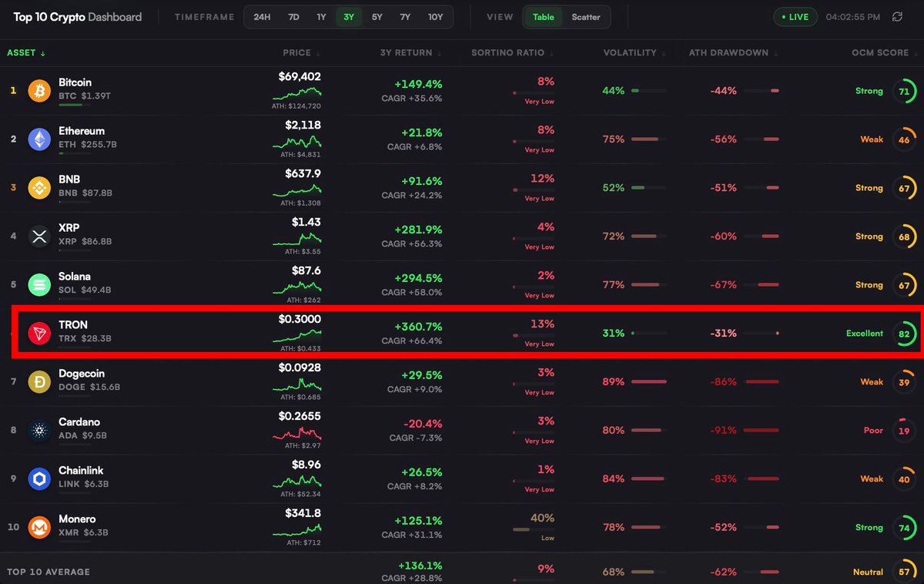Open the Dogecoin asset name link
This screenshot has width=924, height=584.
[82, 374]
